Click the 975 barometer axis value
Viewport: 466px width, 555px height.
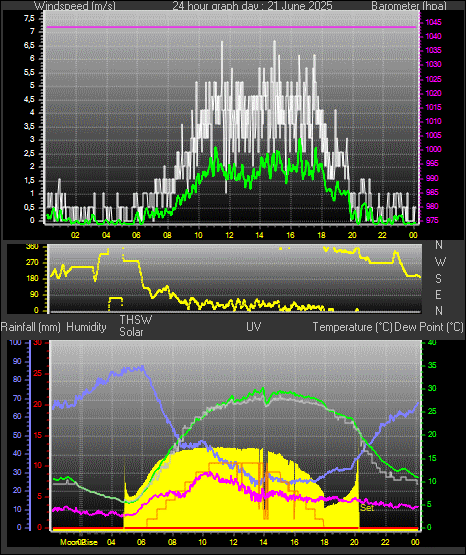(432, 220)
